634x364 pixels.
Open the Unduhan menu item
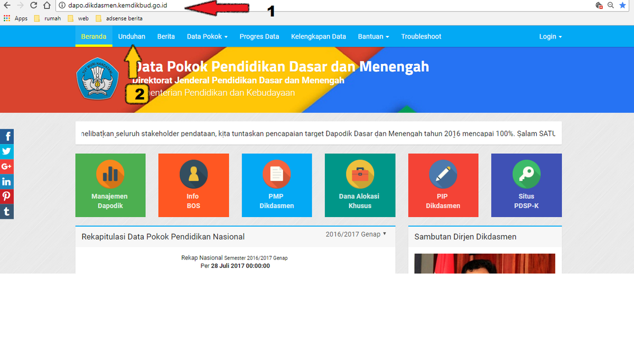pos(132,36)
